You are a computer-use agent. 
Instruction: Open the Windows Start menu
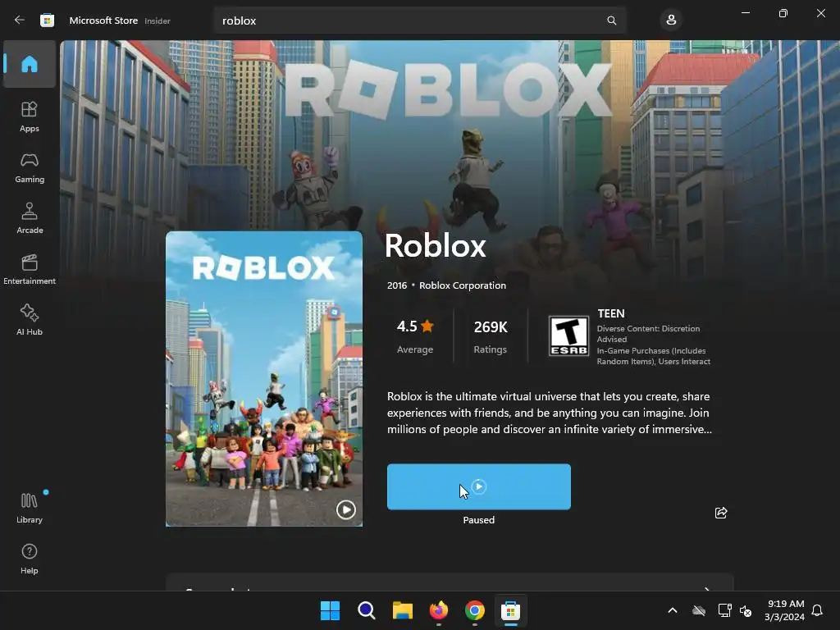(x=330, y=610)
